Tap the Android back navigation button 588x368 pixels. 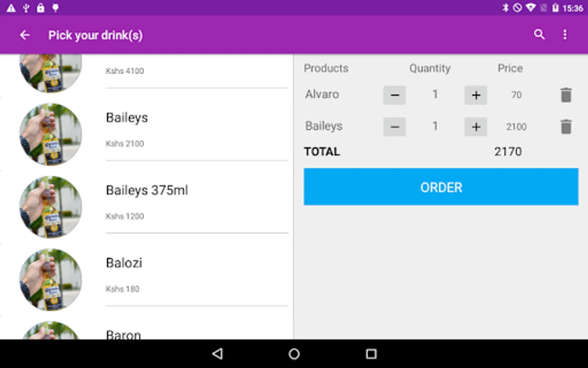pyautogui.click(x=218, y=354)
